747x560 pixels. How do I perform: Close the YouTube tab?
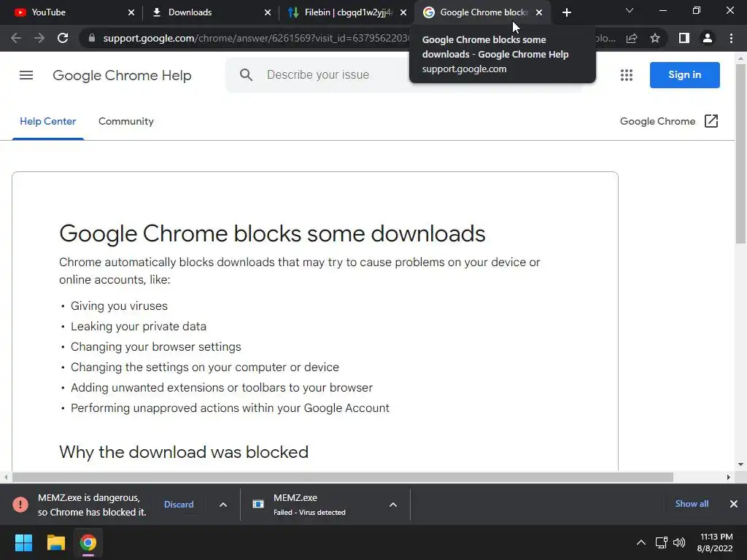coord(131,13)
